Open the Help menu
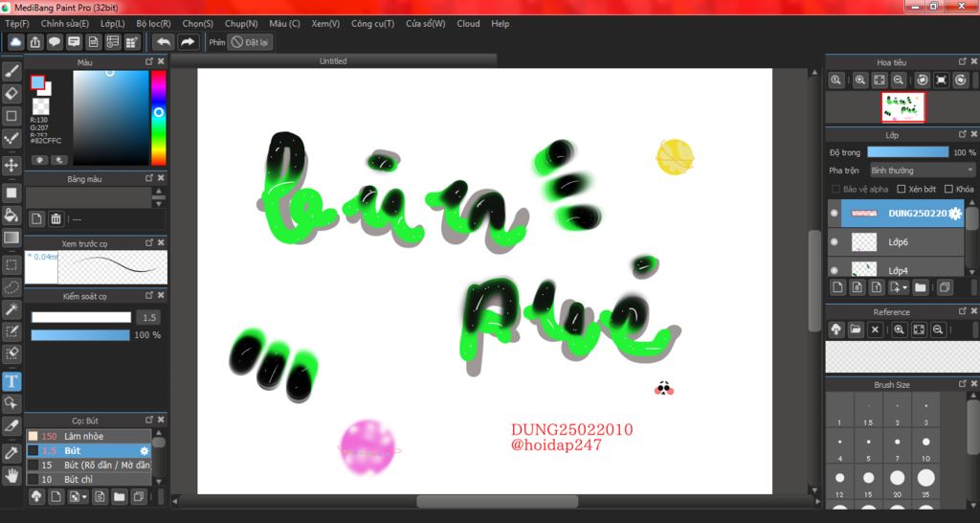Screen dimensions: 980x523 (x=500, y=24)
